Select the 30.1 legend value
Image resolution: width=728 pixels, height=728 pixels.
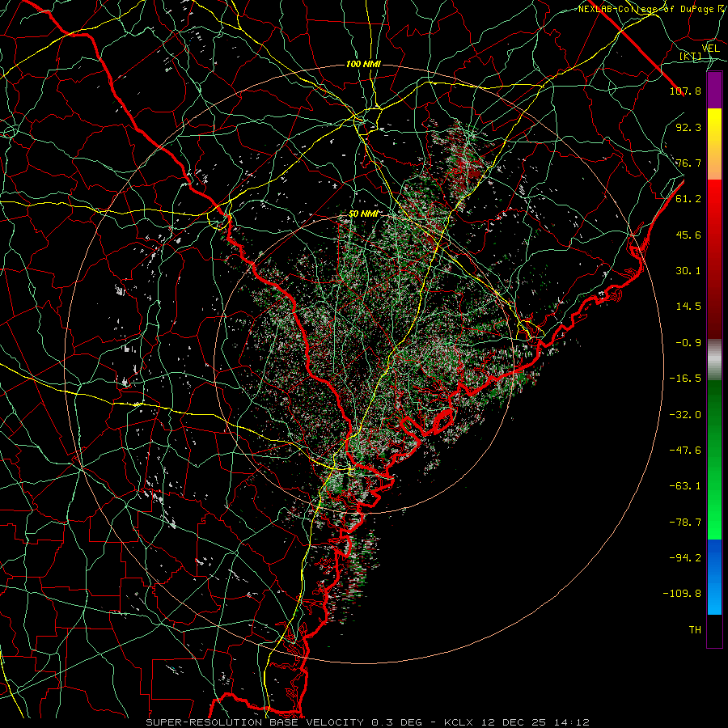coord(688,271)
